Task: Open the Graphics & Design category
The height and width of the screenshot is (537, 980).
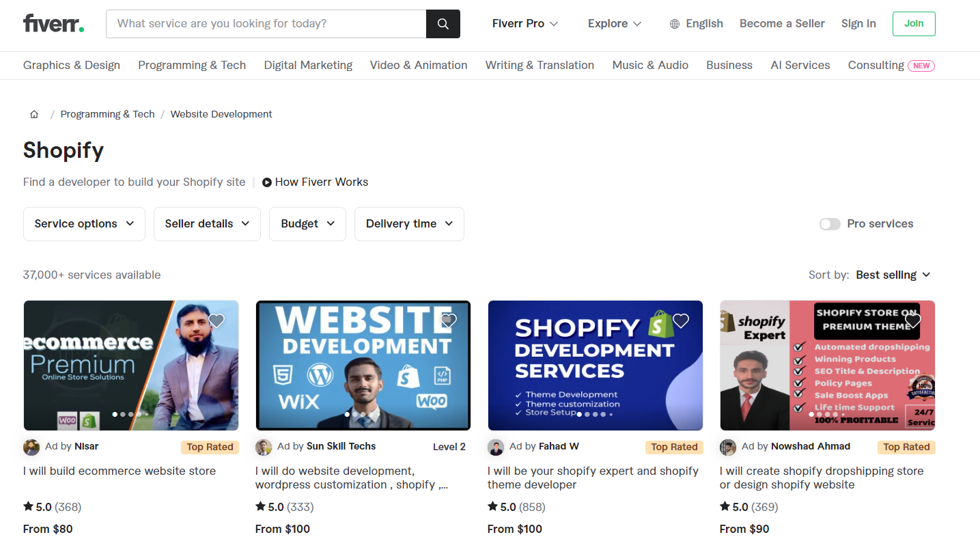Action: click(x=72, y=66)
